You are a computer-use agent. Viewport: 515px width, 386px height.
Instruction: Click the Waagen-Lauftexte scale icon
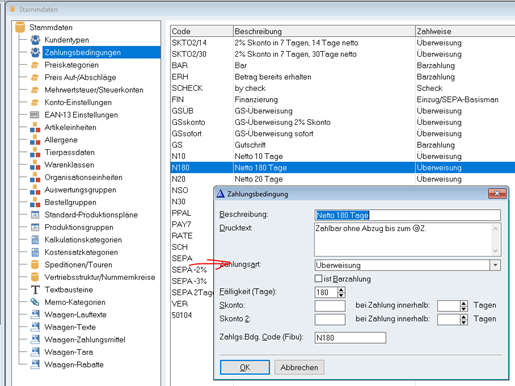click(35, 315)
